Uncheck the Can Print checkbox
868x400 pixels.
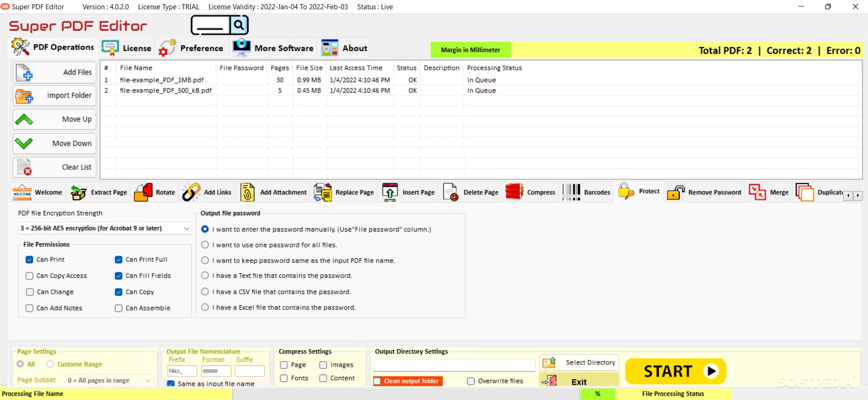click(x=29, y=260)
